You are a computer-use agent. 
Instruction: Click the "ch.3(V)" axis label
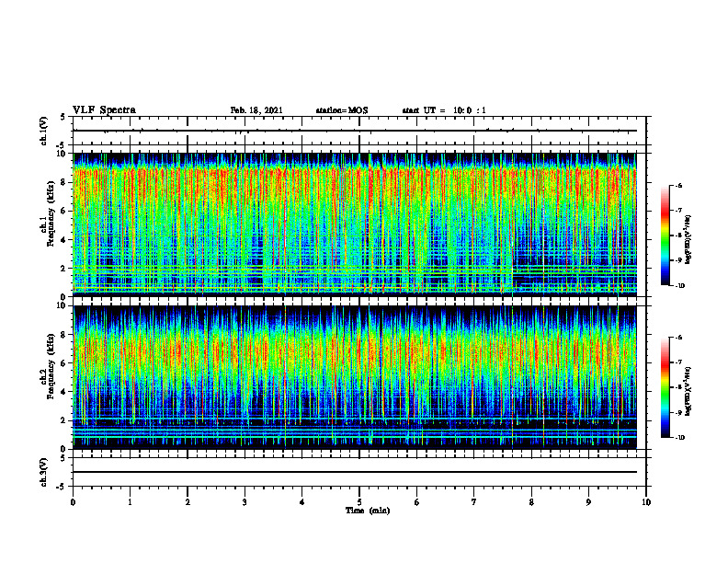[x=43, y=472]
